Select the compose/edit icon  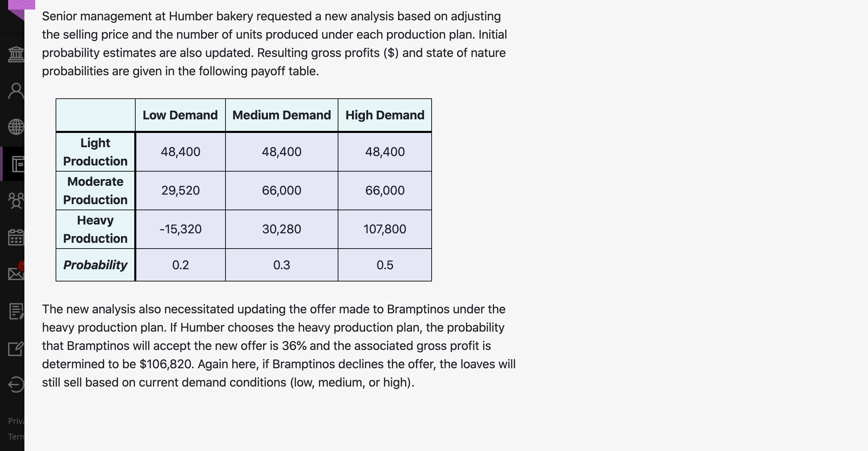[x=16, y=349]
